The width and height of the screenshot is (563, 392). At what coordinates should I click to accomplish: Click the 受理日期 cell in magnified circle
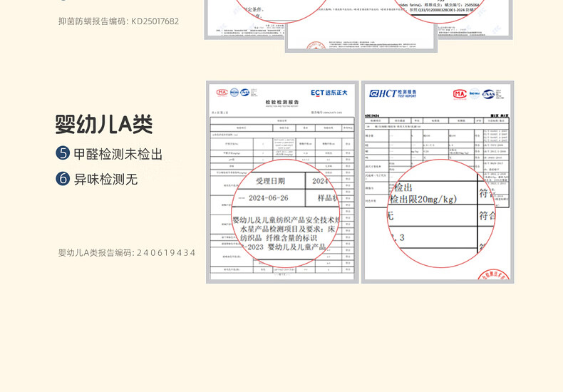tap(270, 181)
